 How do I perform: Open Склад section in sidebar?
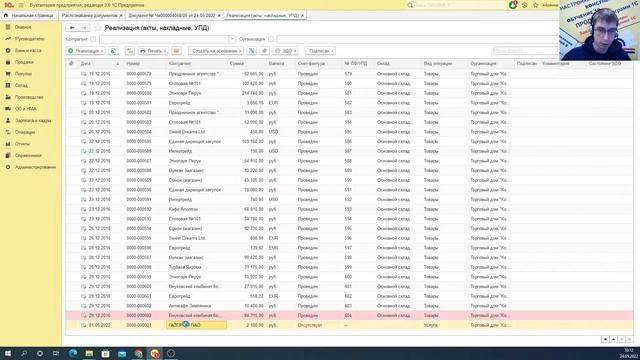pyautogui.click(x=21, y=85)
